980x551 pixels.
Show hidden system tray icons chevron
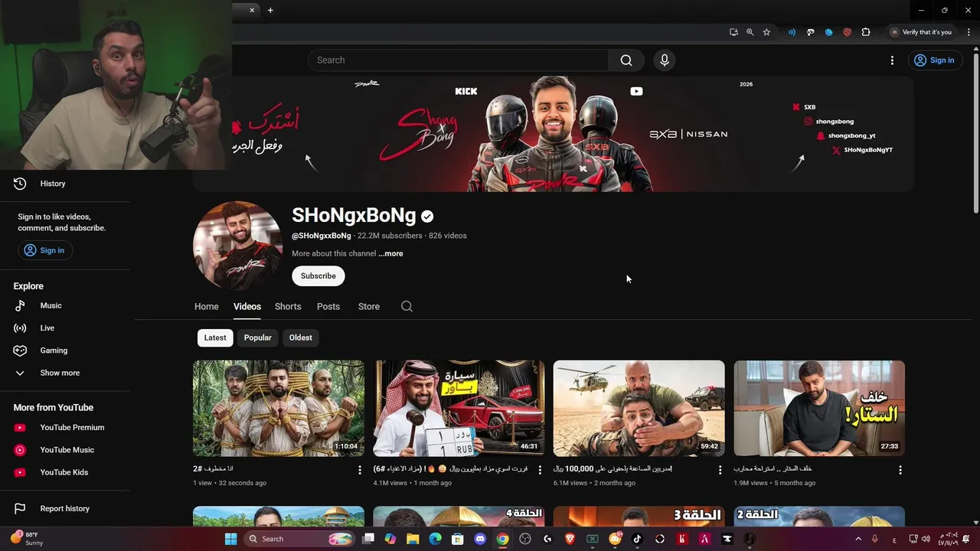(x=857, y=539)
